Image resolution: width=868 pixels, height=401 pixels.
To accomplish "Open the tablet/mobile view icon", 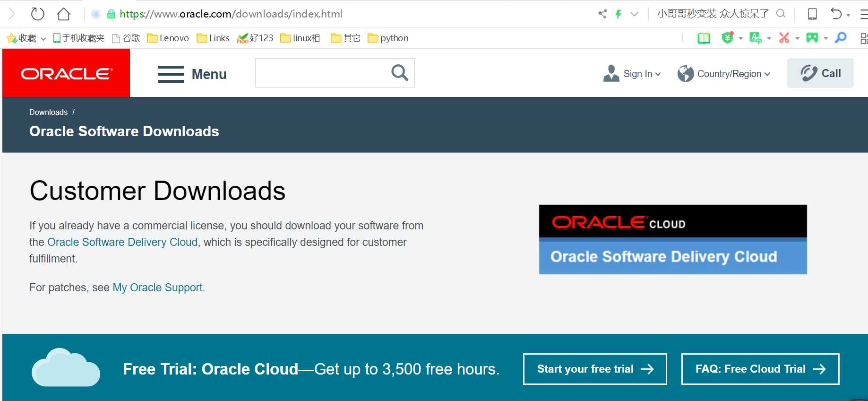I will [812, 14].
